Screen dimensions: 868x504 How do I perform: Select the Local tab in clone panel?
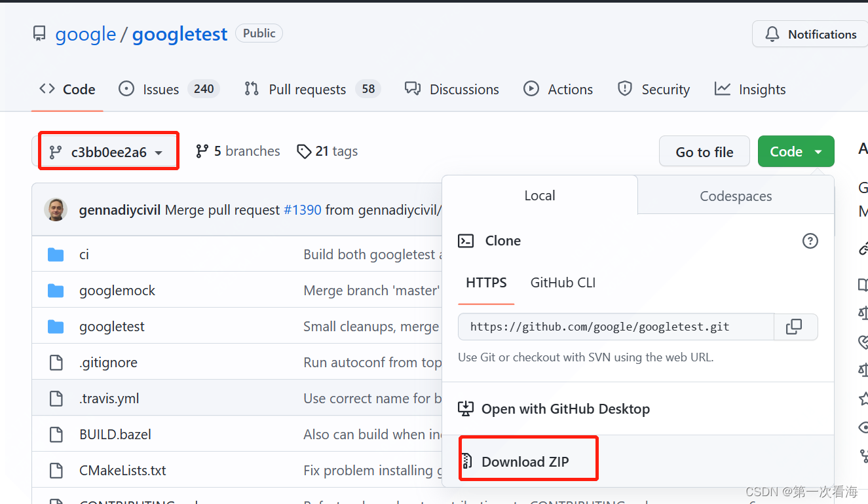point(540,195)
